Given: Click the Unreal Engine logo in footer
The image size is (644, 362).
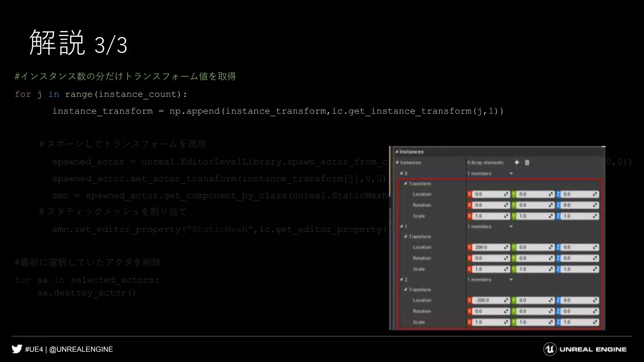Looking at the screenshot, I should [x=585, y=349].
